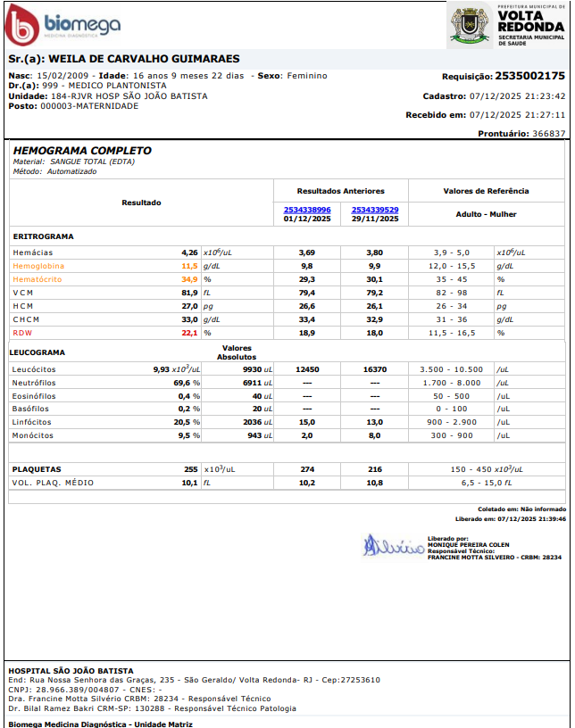
Task: Click the Volta Redonda municipal crest
Action: coord(469,27)
